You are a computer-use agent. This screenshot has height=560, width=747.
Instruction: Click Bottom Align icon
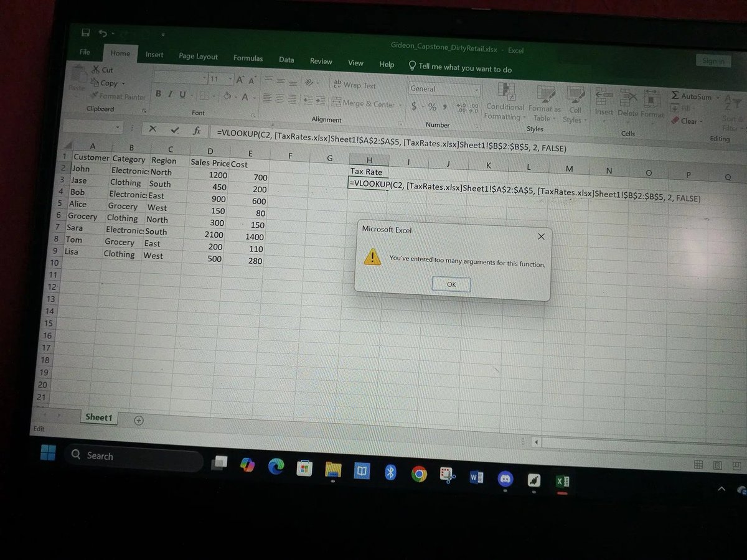click(x=293, y=83)
